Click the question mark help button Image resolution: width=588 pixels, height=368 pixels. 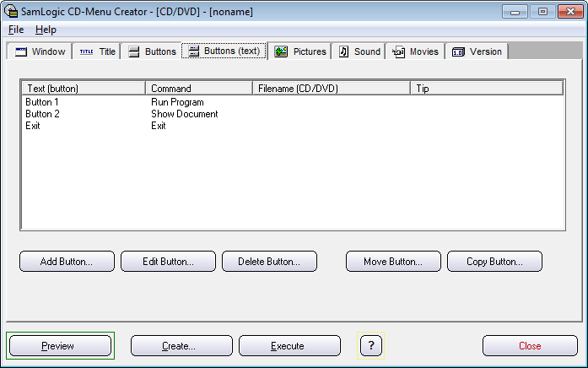click(x=371, y=345)
